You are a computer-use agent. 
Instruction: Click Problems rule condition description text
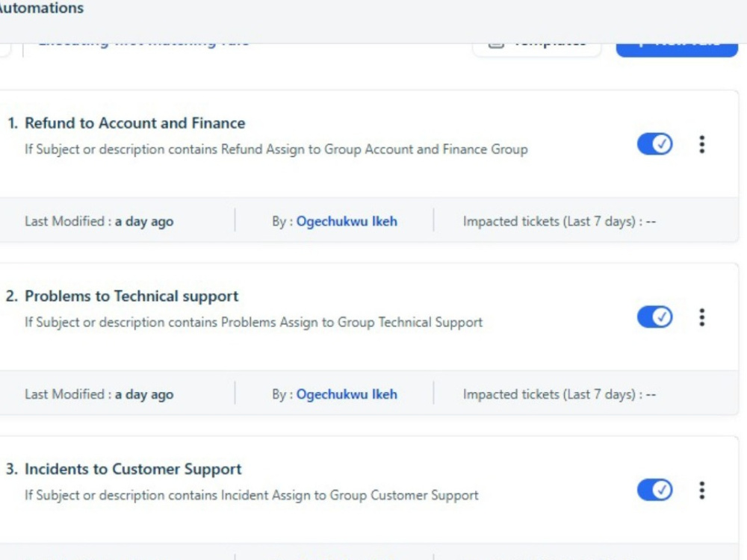(x=253, y=323)
